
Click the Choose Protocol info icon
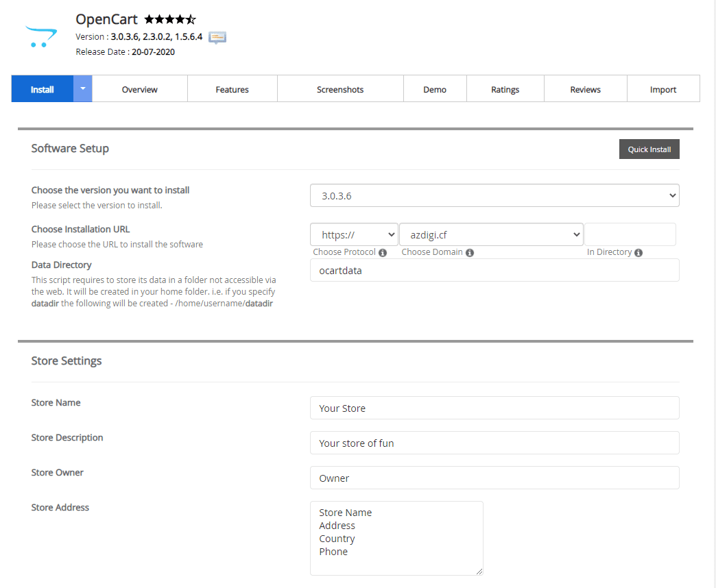(x=383, y=253)
